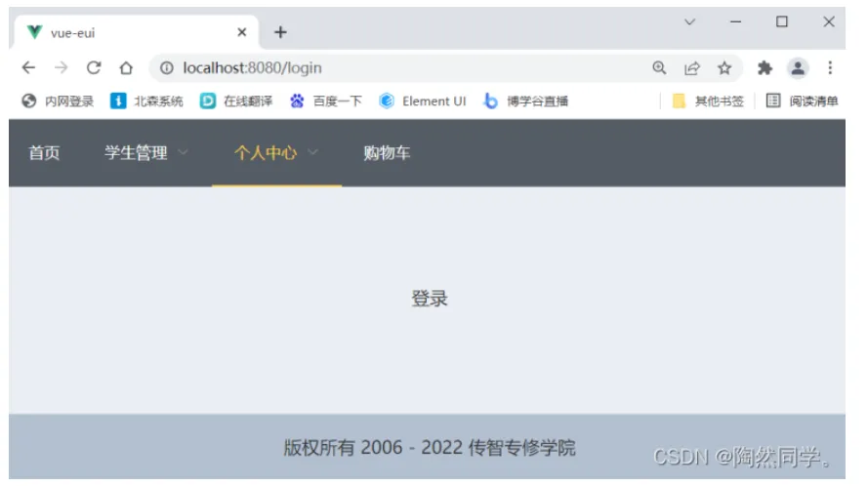868x486 pixels.
Task: Open the 百度一下 bookmark
Action: click(325, 101)
